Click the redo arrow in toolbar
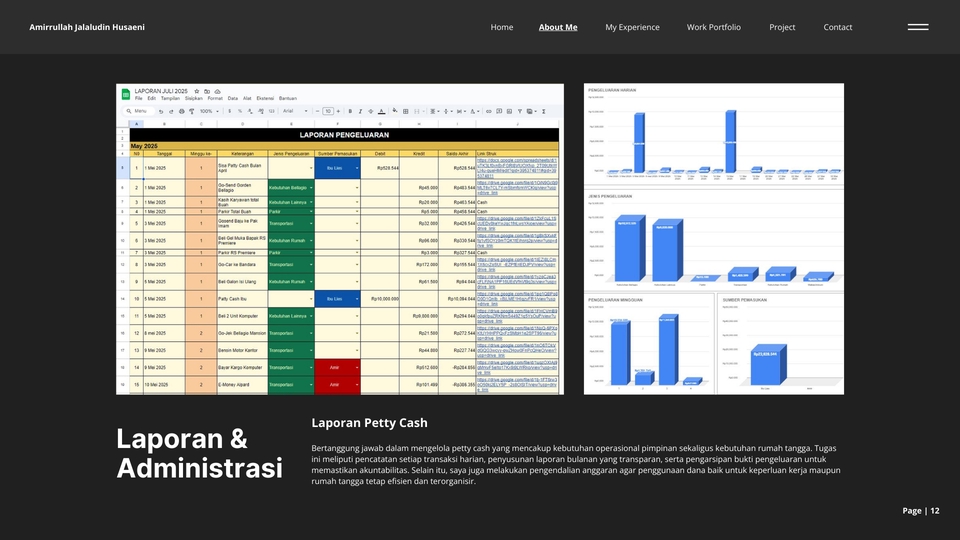The height and width of the screenshot is (540, 960). [x=171, y=111]
